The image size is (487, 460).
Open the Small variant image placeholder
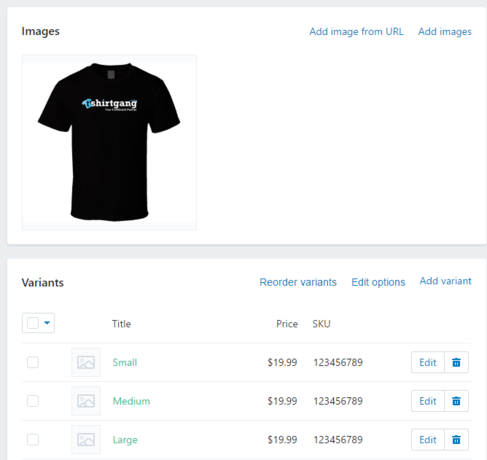point(86,362)
